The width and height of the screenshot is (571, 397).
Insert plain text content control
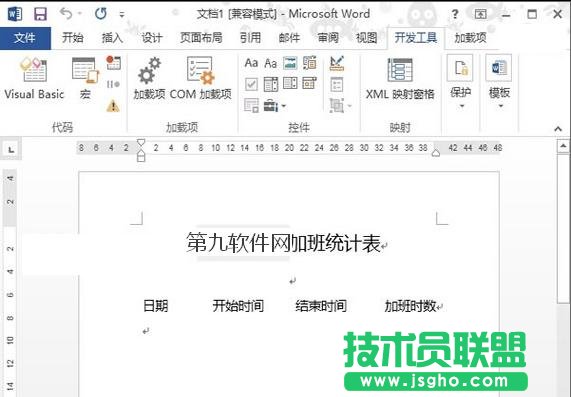[271, 63]
